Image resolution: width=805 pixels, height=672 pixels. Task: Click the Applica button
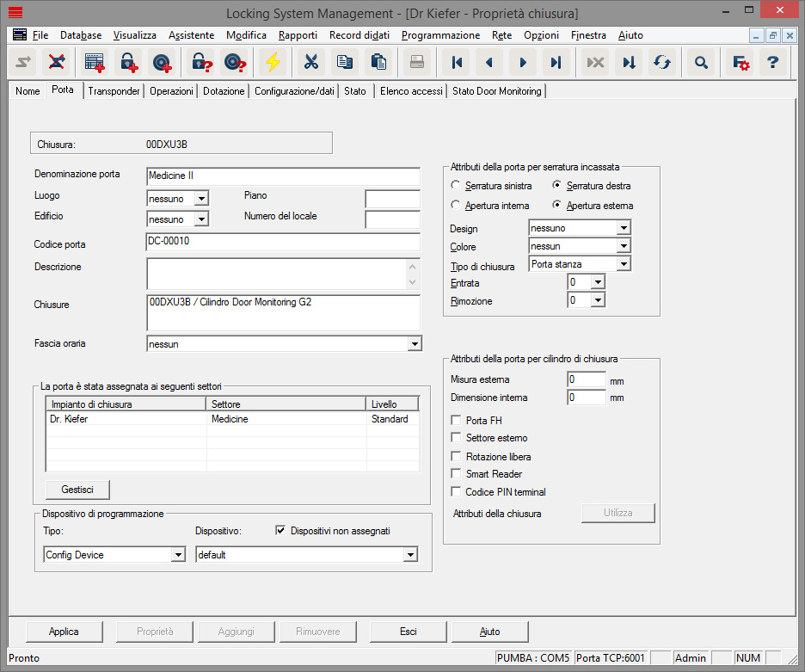pyautogui.click(x=64, y=632)
